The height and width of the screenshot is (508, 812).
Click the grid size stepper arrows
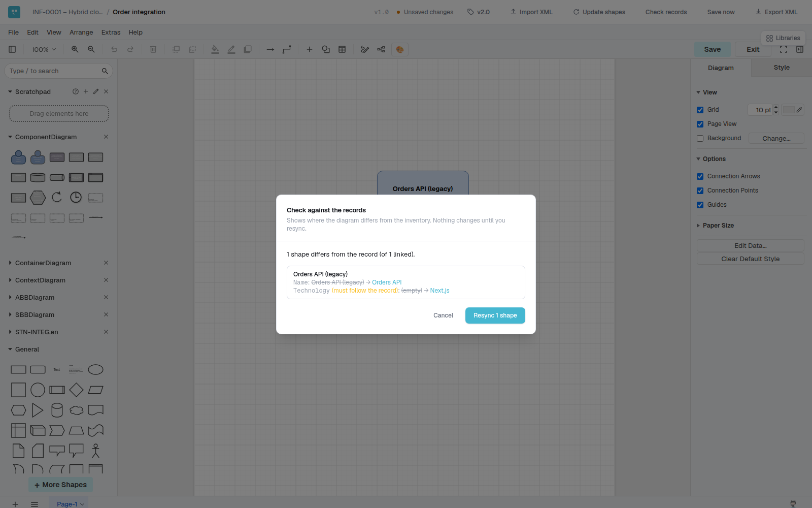[776, 110]
